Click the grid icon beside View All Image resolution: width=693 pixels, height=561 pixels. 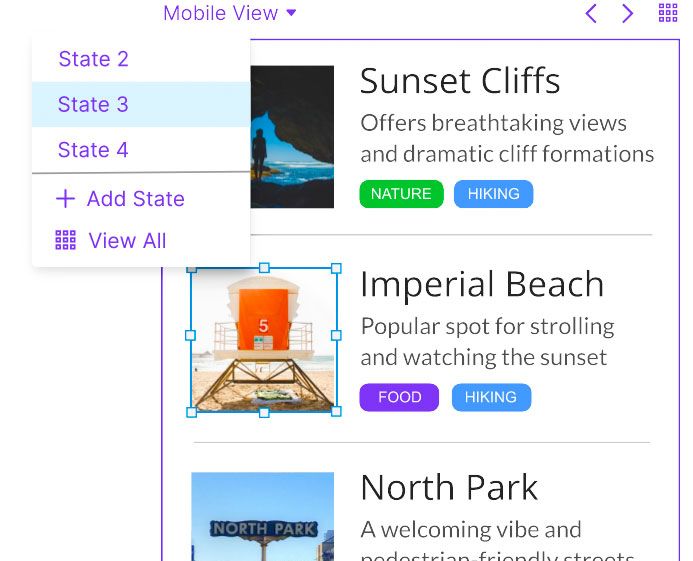[x=65, y=240]
